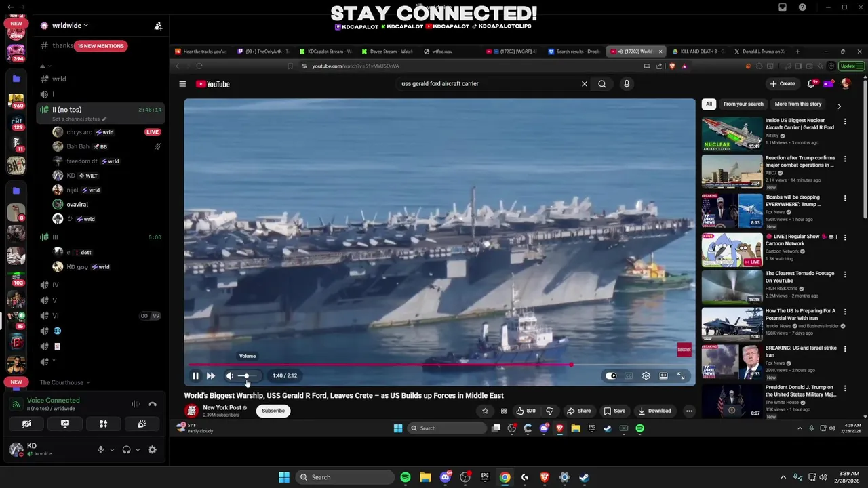Save the video to playlist

coord(614,411)
